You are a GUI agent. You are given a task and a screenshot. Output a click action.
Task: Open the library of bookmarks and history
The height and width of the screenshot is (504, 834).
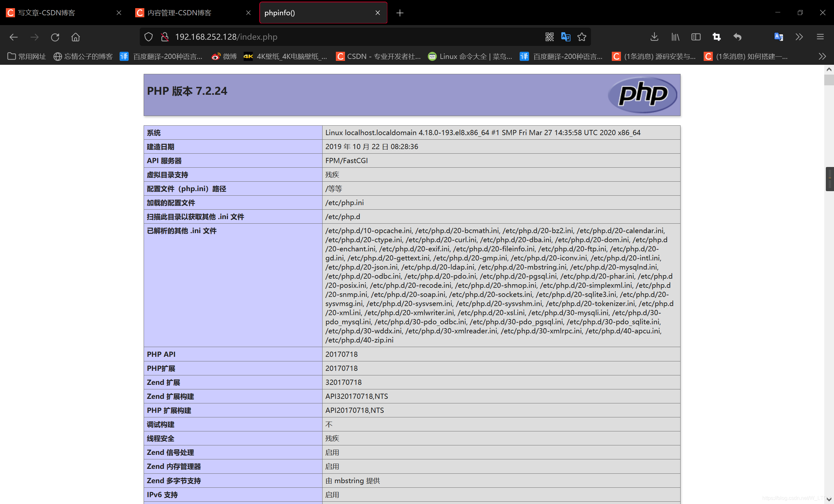tap(675, 37)
